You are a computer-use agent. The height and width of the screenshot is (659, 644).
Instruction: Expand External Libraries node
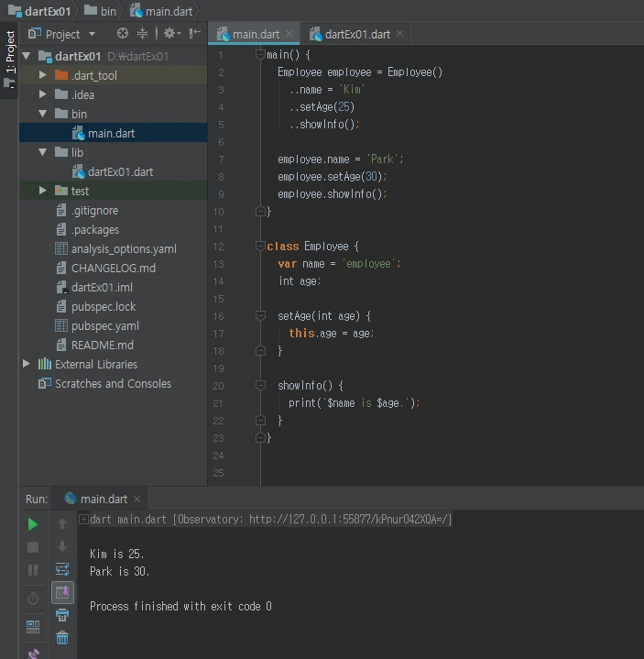tap(27, 364)
